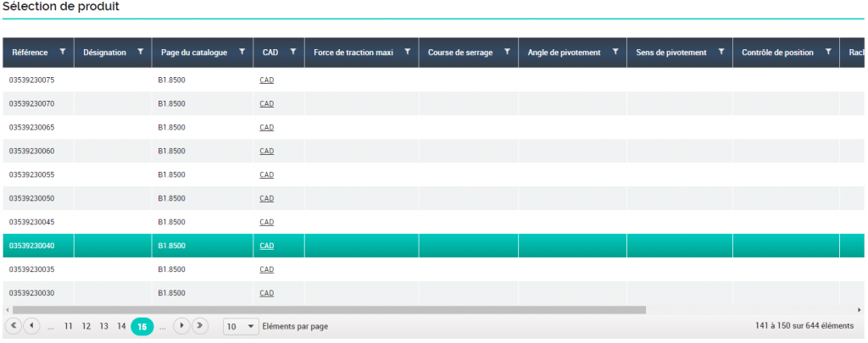Viewport: 868px width, 343px height.
Task: Go to the next page
Action: (181, 326)
